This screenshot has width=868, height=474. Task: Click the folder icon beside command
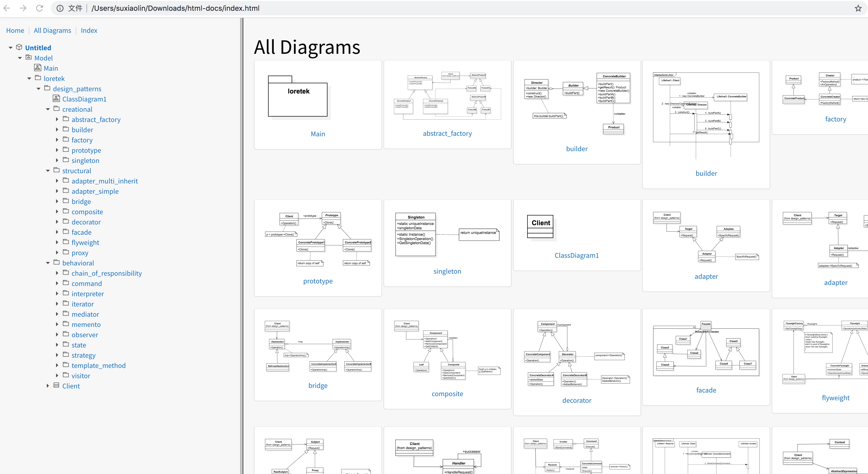pyautogui.click(x=66, y=283)
